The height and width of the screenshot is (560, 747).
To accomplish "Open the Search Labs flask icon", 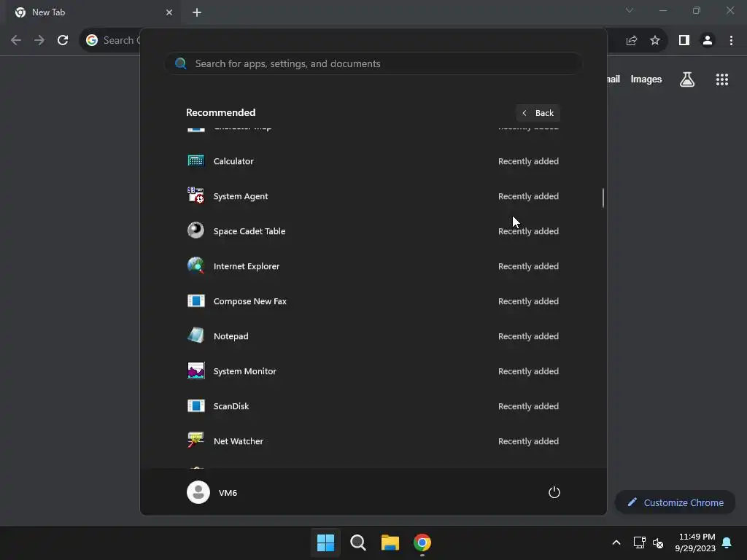I will 687,79.
